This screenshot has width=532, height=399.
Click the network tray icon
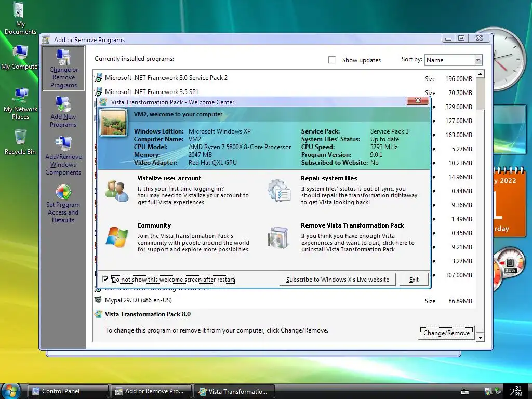488,391
